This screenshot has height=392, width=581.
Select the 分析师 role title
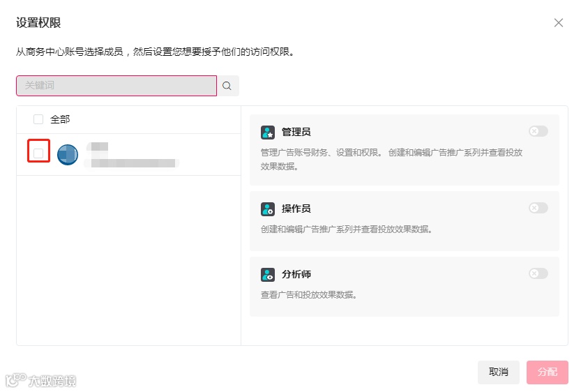[x=296, y=274]
